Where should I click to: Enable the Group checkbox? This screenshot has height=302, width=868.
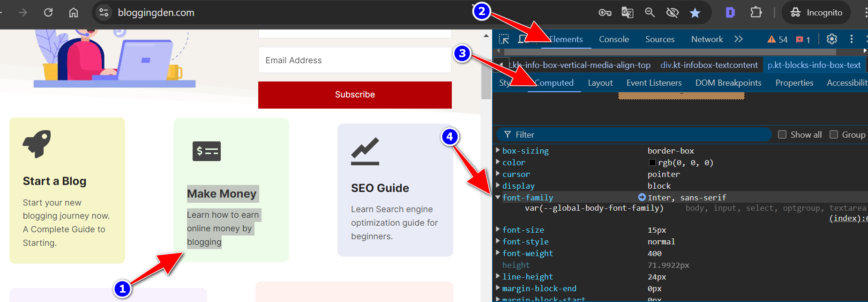pos(834,135)
